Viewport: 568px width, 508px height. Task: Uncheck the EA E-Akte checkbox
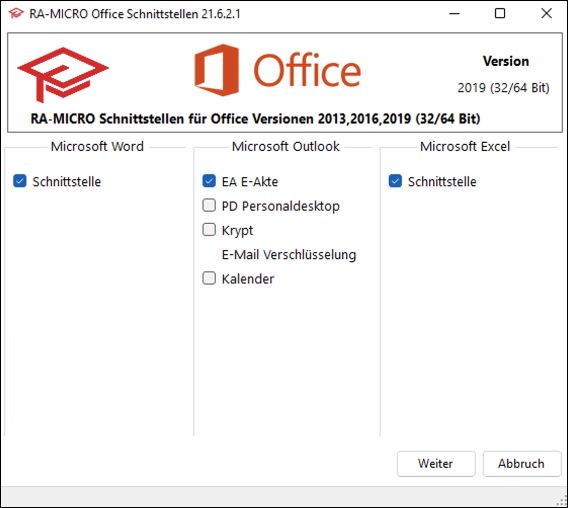click(209, 181)
